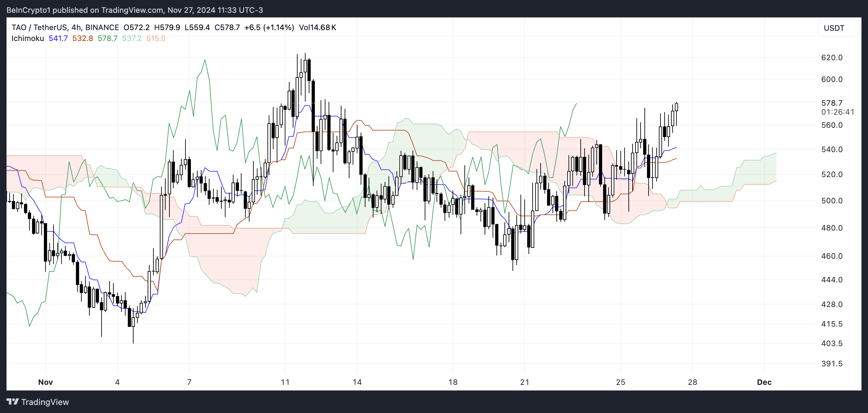
Task: Click the 25 date marker on time axis
Action: point(620,382)
